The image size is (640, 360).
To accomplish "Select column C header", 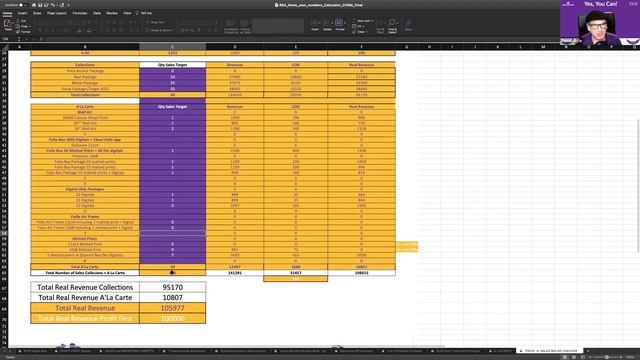I will [x=172, y=47].
